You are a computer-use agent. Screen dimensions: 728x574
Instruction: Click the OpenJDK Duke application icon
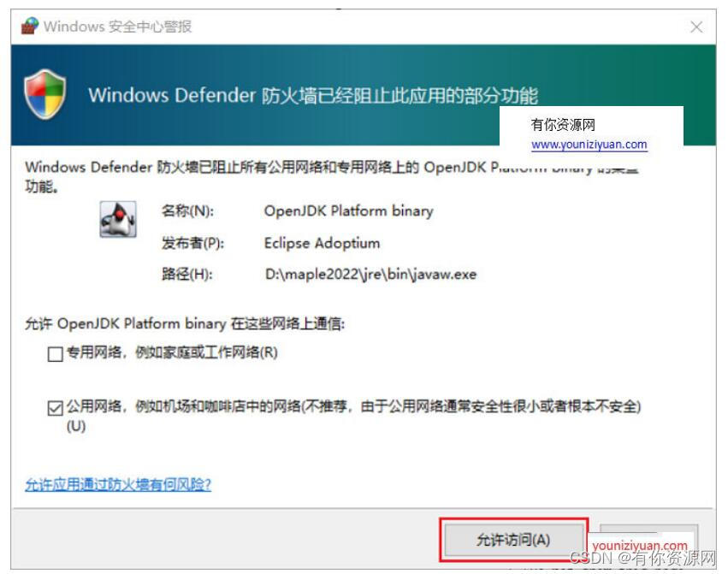(118, 219)
